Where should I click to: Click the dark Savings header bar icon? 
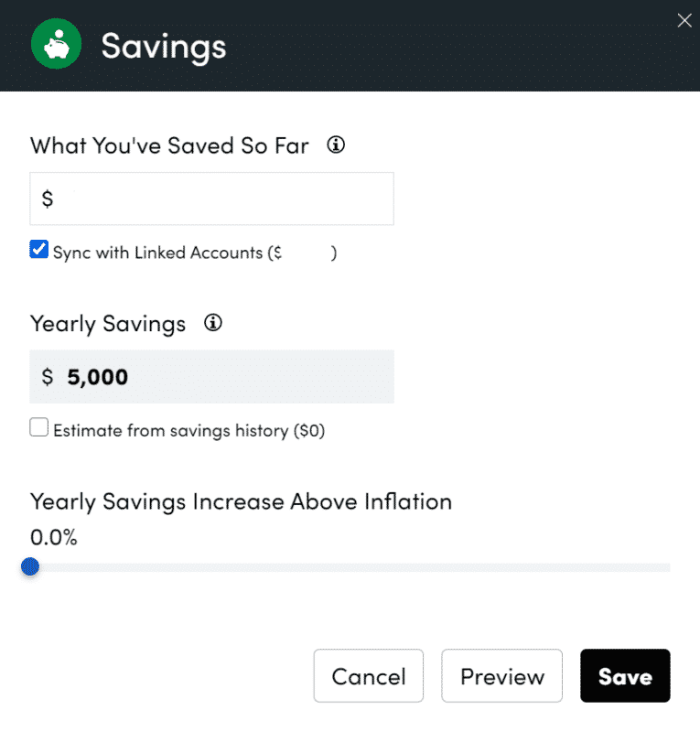(x=55, y=43)
